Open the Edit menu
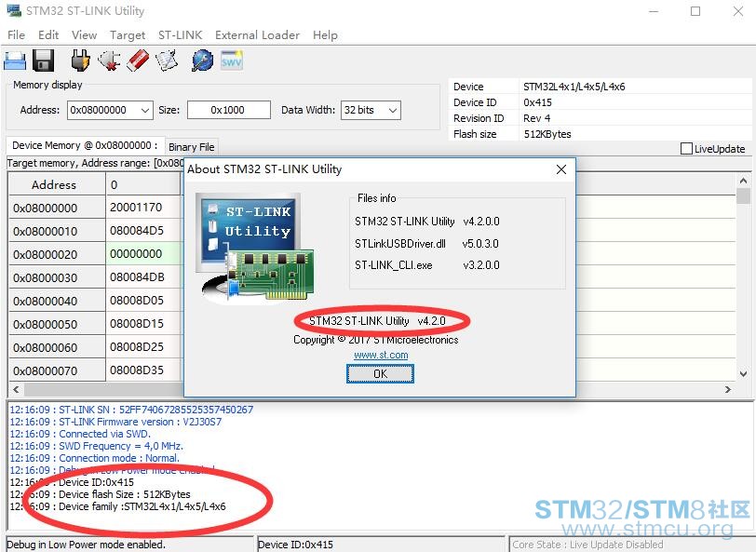The height and width of the screenshot is (552, 756). pos(48,35)
